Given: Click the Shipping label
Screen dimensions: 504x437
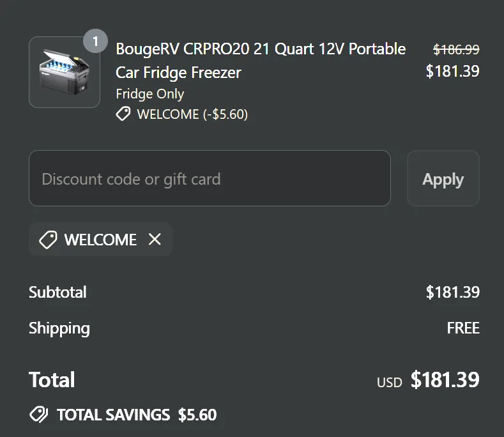Looking at the screenshot, I should point(59,328).
